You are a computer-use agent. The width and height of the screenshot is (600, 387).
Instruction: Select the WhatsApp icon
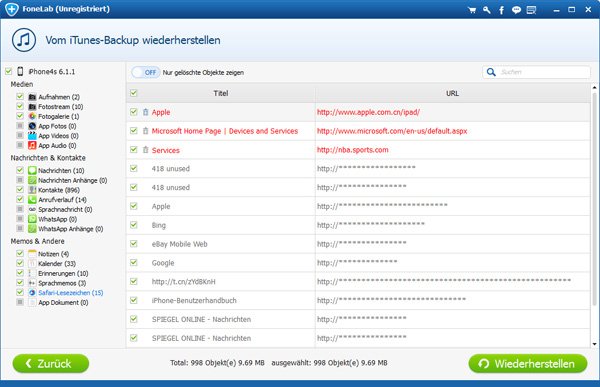(x=32, y=219)
